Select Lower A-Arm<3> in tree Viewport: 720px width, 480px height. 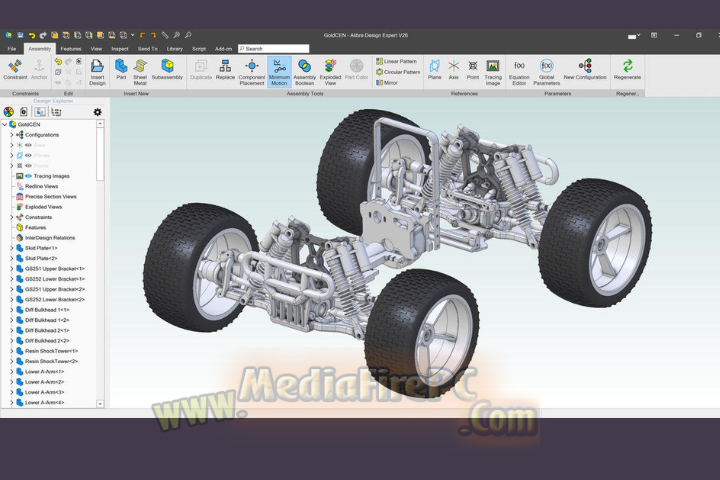coord(45,392)
